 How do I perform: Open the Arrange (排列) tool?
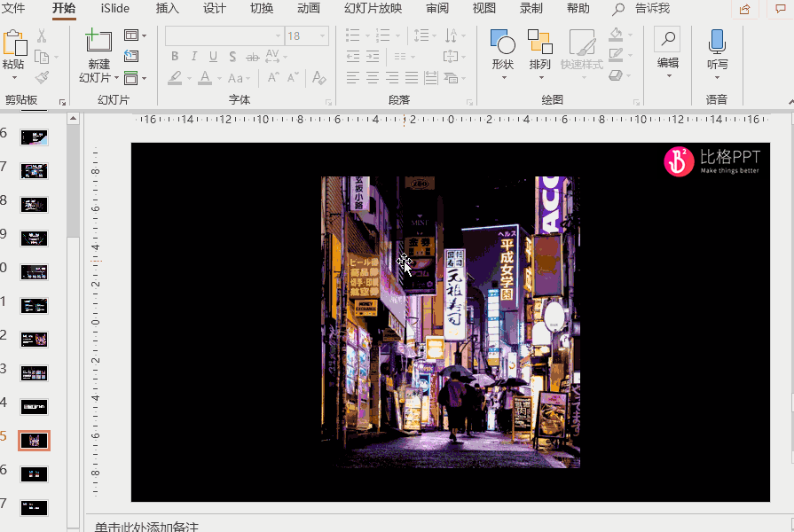pos(539,43)
